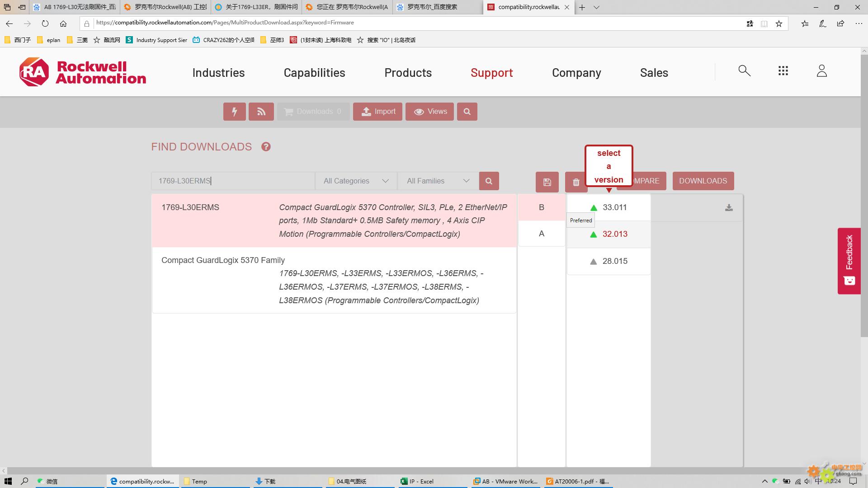This screenshot has height=488, width=868.
Task: Click the product search input field
Action: point(233,181)
